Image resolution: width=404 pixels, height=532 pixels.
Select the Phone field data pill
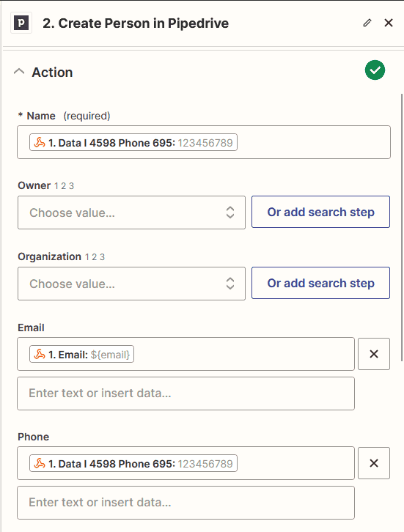tap(133, 463)
